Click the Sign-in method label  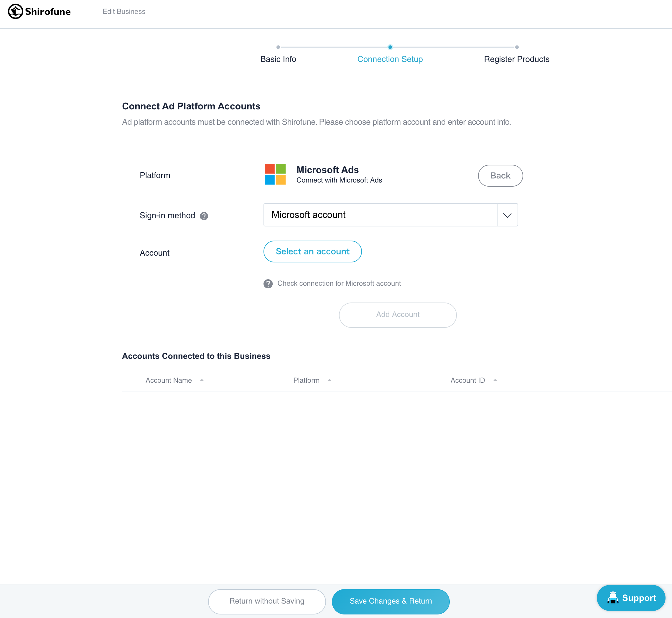coord(167,215)
